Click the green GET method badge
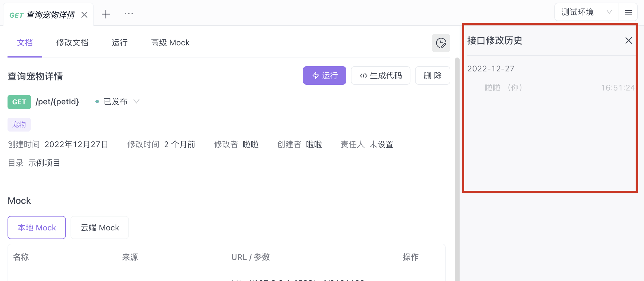 (19, 102)
